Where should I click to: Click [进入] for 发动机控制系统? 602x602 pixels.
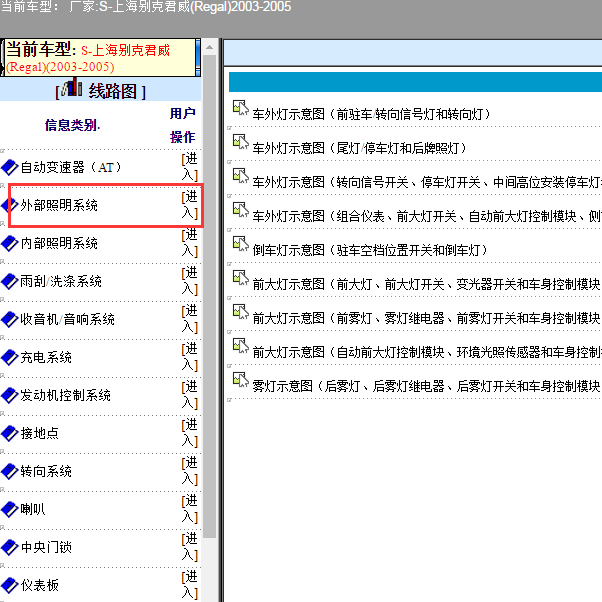190,395
